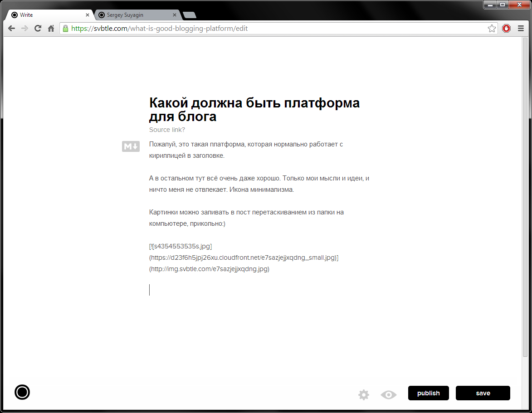Click the red ad blocker extension icon
Image resolution: width=532 pixels, height=413 pixels.
click(x=506, y=29)
